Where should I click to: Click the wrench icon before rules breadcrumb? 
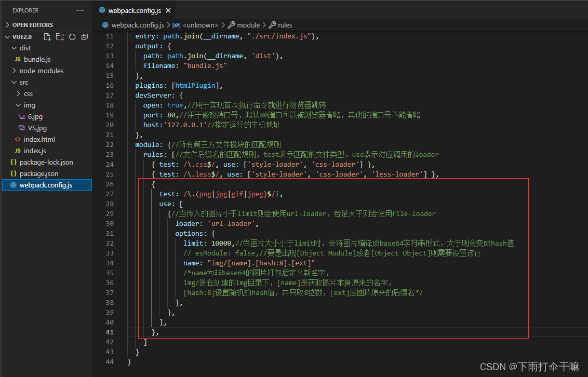click(273, 25)
